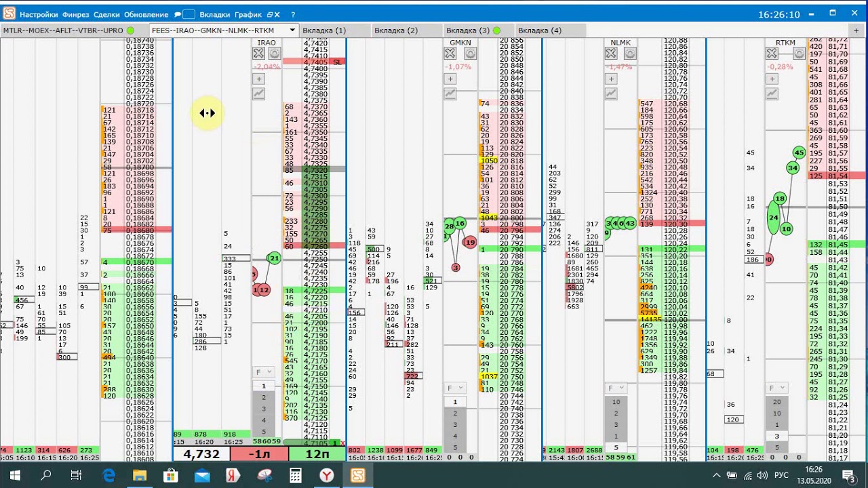The image size is (868, 488).
Task: Click the plus button under RTKM
Action: coord(772,79)
